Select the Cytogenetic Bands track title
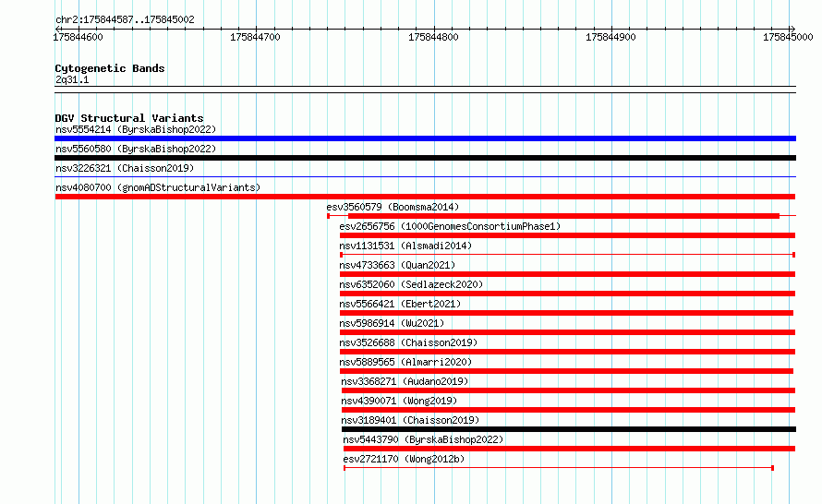The image size is (822, 504). coord(110,68)
